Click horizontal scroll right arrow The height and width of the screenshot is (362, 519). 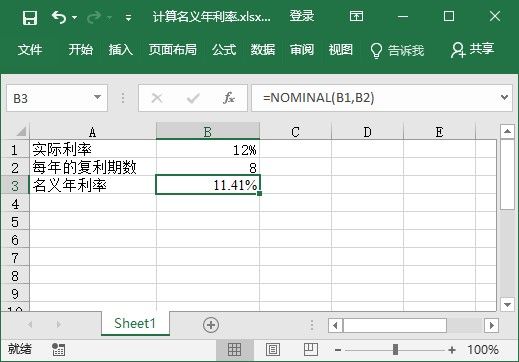(491, 325)
